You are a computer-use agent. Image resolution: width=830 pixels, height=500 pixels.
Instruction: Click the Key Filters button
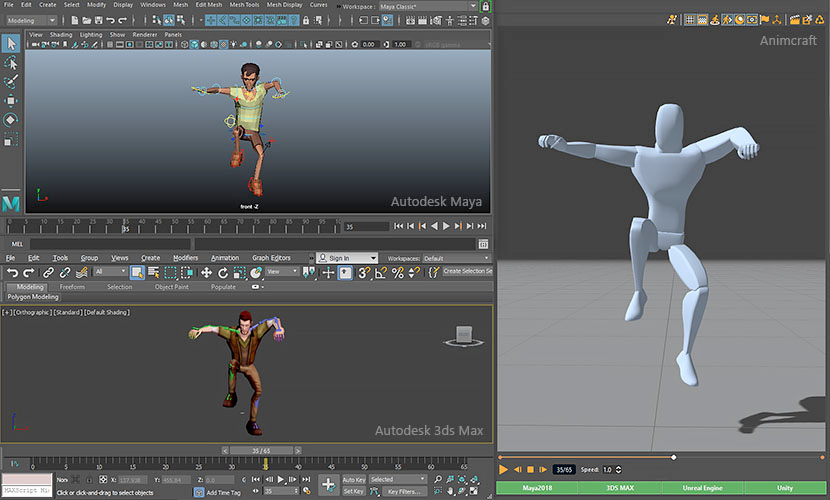click(x=403, y=492)
